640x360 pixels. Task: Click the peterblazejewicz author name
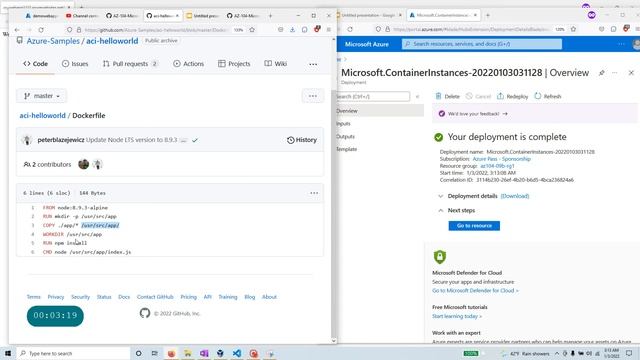click(x=61, y=140)
